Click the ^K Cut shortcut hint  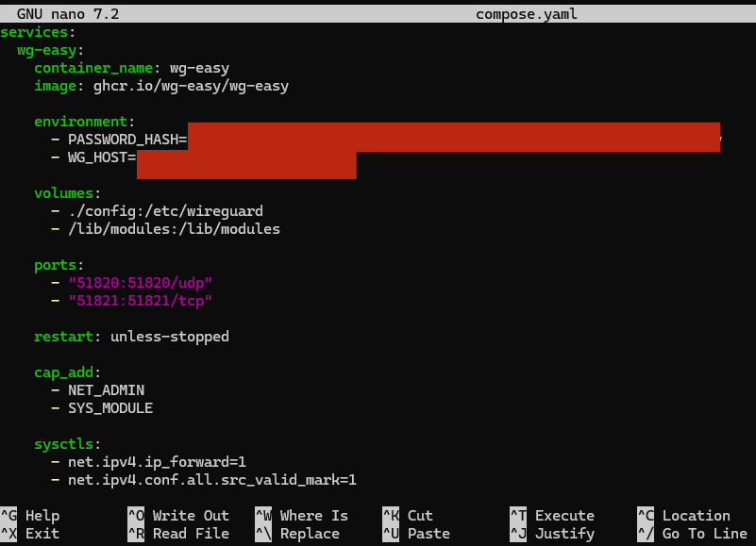click(x=408, y=516)
